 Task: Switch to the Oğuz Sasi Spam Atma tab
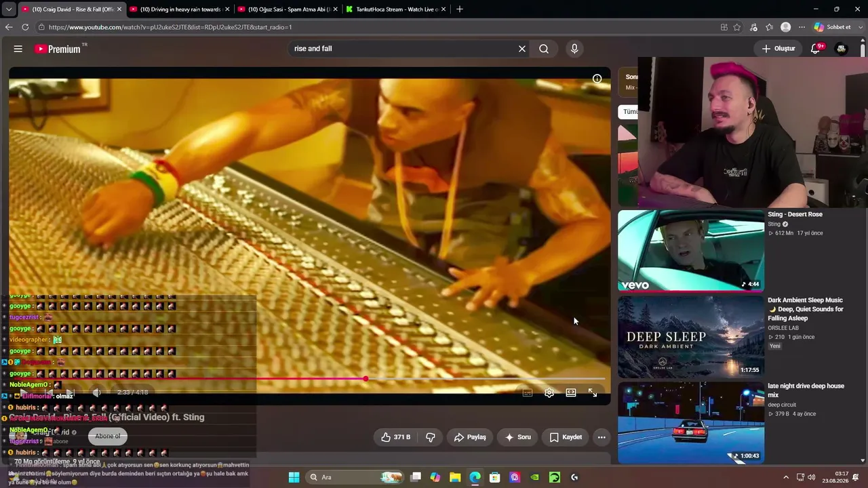pos(289,9)
